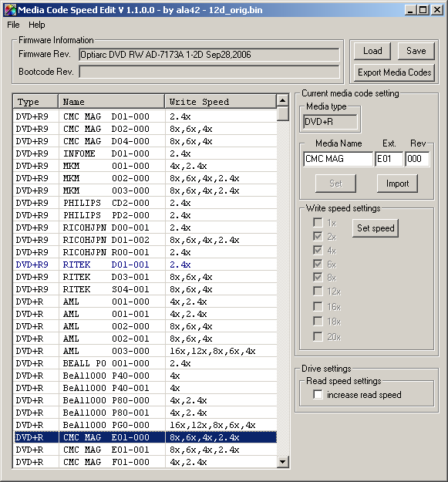The image size is (448, 482).
Task: Click the Save button
Action: coord(416,51)
